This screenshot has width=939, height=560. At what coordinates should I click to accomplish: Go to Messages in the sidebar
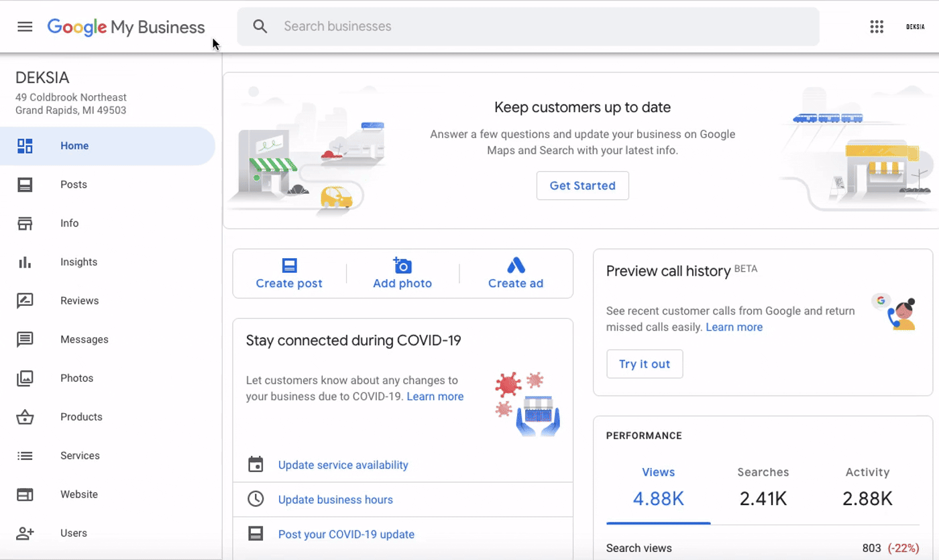pos(85,339)
